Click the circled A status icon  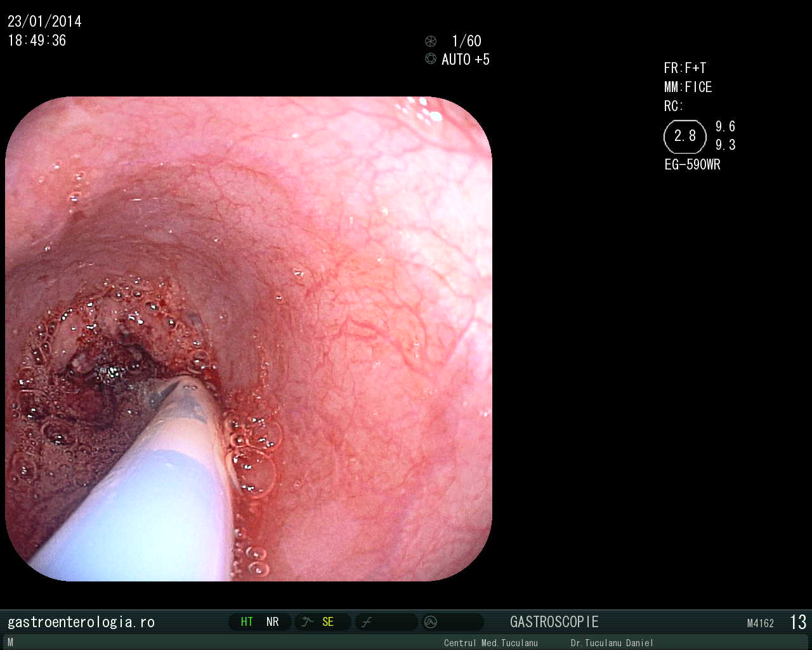click(431, 622)
